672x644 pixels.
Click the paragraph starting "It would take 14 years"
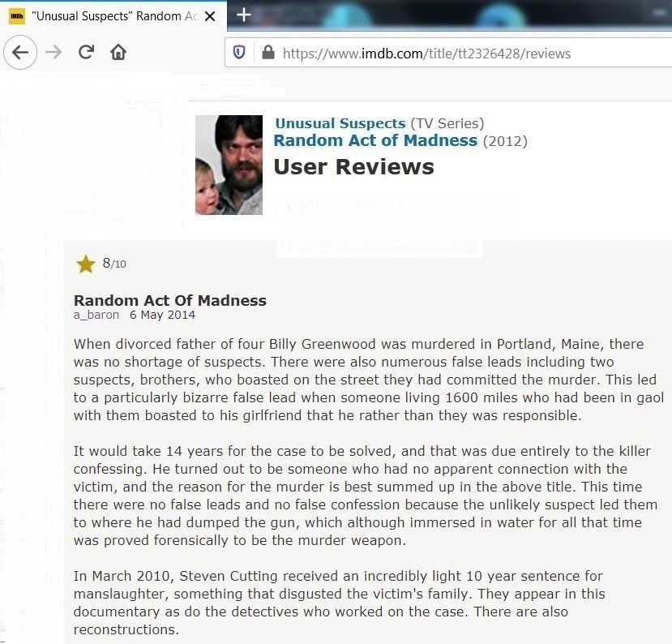pos(365,496)
